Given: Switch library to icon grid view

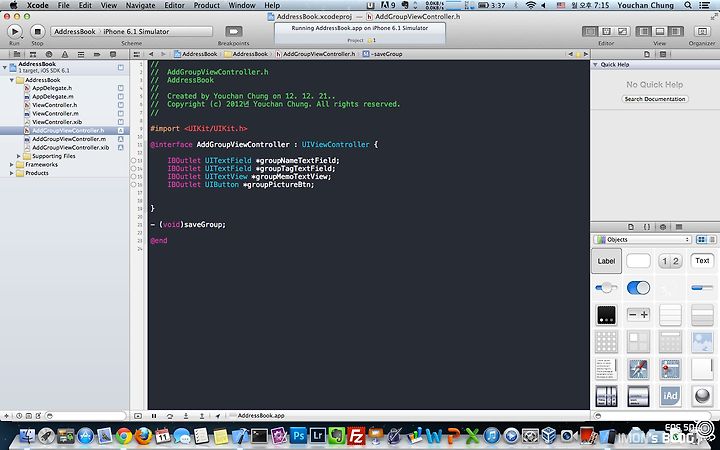Looking at the screenshot, I should click(x=701, y=240).
